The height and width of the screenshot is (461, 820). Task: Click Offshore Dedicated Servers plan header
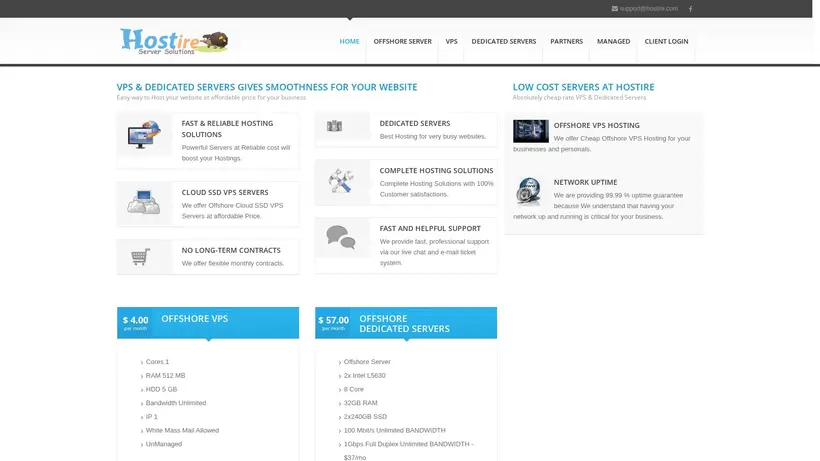click(x=406, y=322)
